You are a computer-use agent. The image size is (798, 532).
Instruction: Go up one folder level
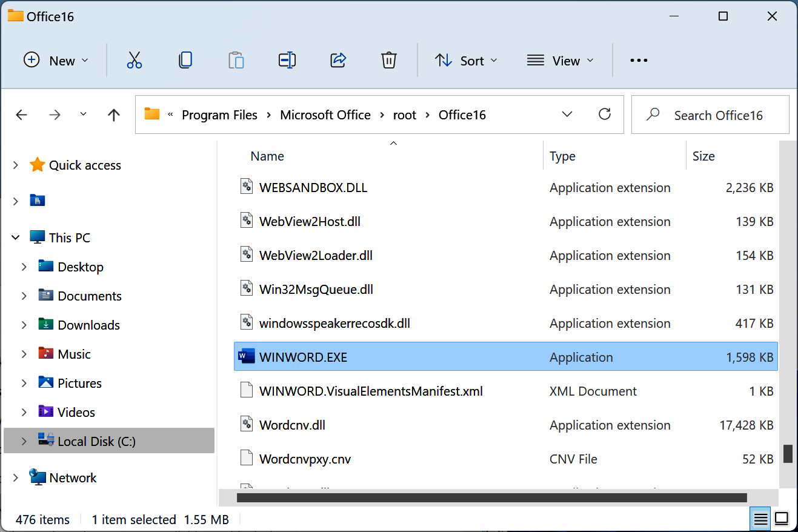click(114, 115)
